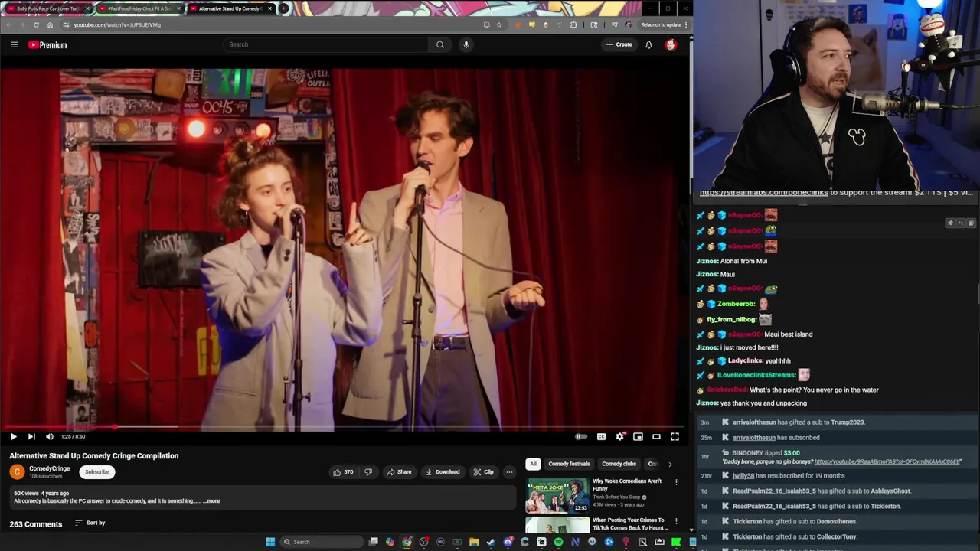Open the 263 Comments heading
980x551 pixels.
point(35,524)
